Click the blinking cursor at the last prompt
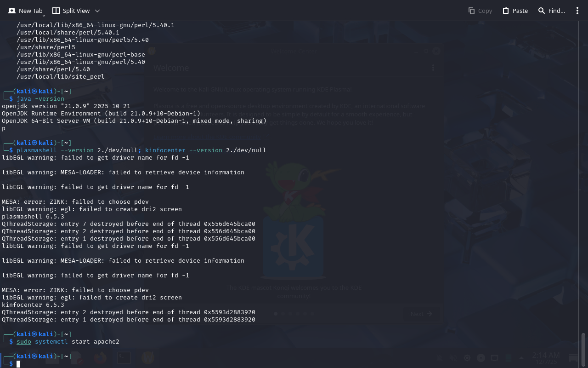Image resolution: width=588 pixels, height=368 pixels. click(x=18, y=364)
